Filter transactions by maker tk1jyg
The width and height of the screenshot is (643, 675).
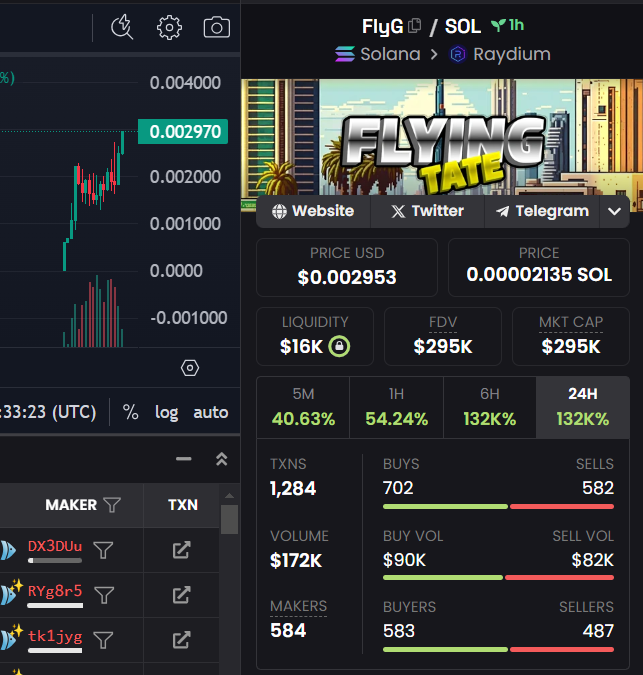point(103,640)
